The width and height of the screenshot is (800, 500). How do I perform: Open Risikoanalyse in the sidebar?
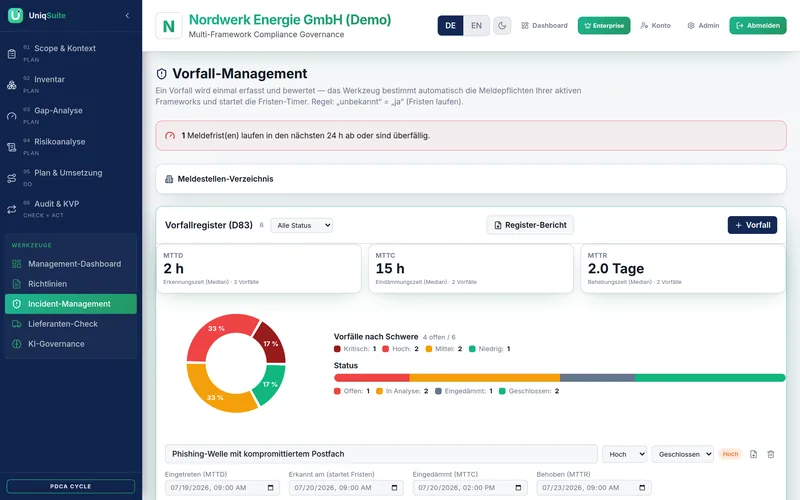pyautogui.click(x=71, y=146)
